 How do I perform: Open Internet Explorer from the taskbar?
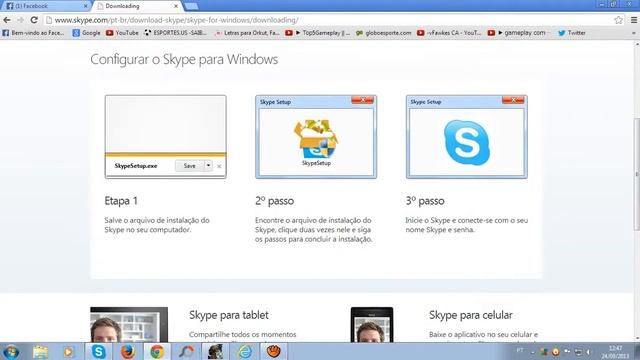click(245, 352)
